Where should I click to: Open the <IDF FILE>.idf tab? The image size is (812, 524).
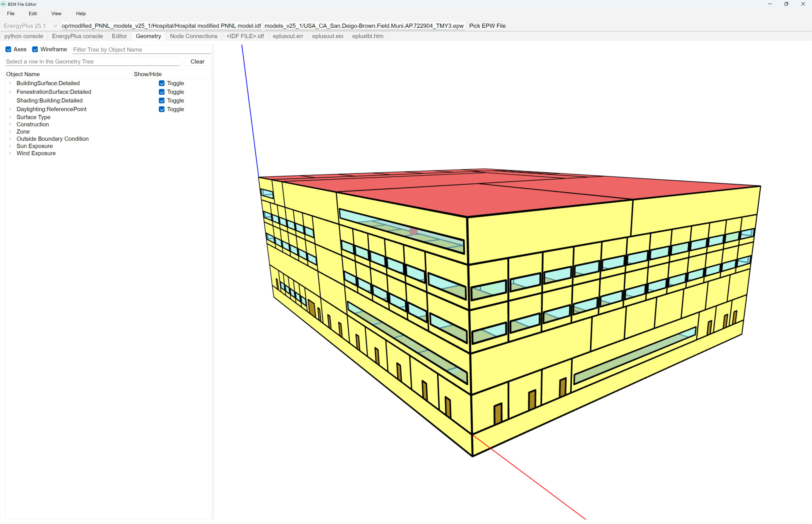(x=245, y=36)
